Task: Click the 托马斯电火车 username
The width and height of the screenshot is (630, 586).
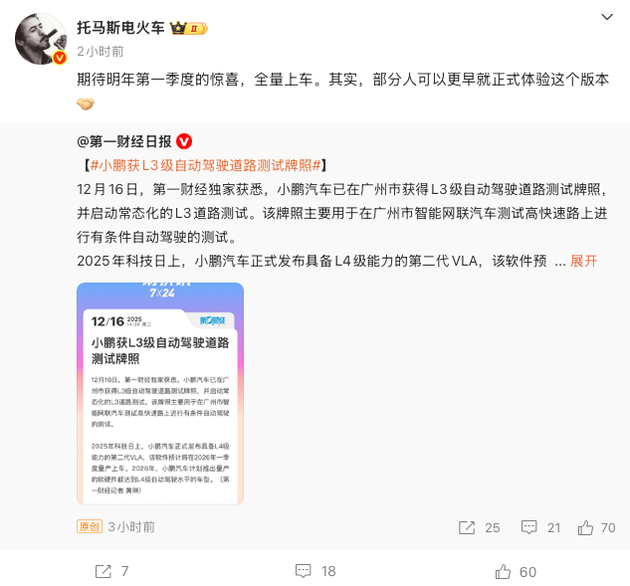Action: pos(121,28)
